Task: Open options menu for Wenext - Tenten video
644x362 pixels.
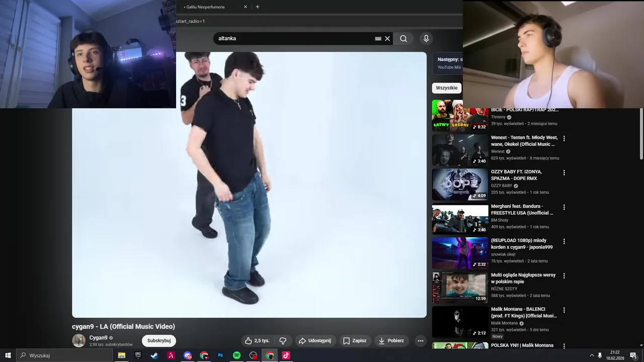Action: coord(564,138)
